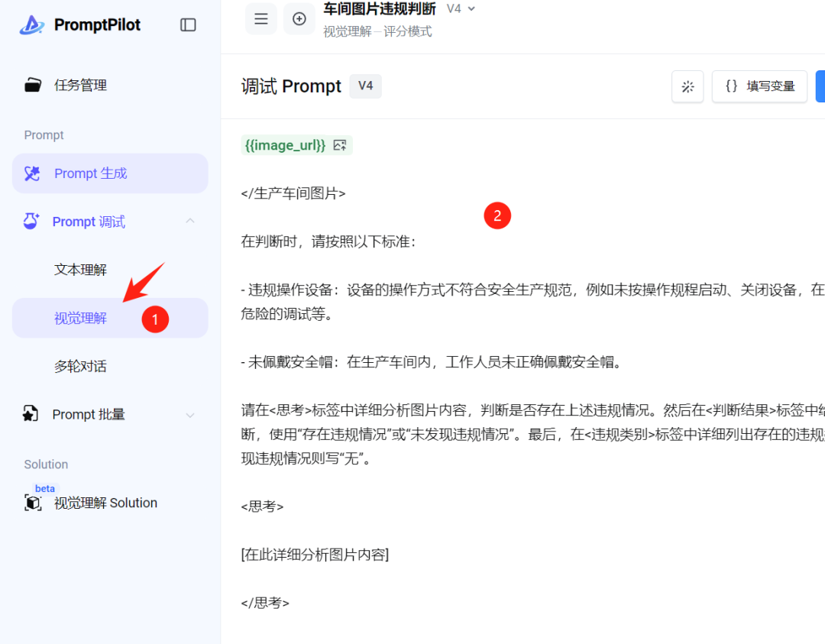Click the 填写变量 button
Screen dimensions: 825x644
click(x=759, y=86)
